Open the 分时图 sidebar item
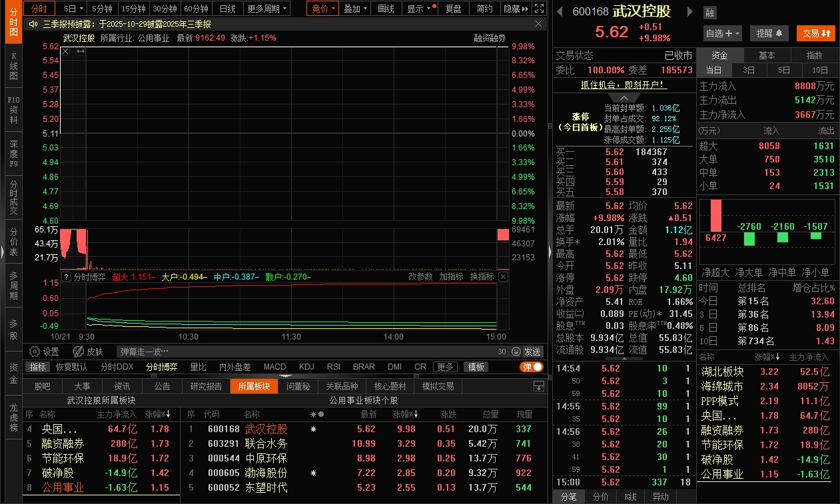 click(x=13, y=23)
